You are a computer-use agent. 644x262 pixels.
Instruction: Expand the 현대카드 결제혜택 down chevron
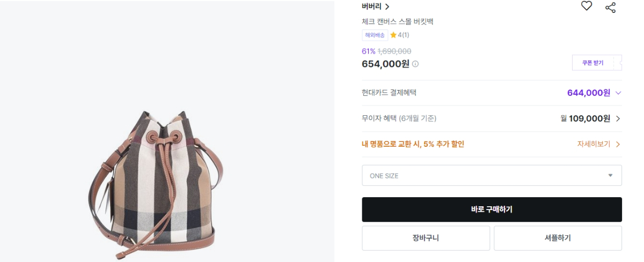click(618, 93)
